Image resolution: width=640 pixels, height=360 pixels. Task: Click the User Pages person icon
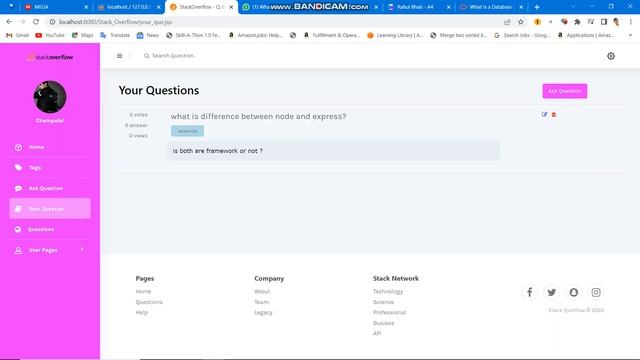pyautogui.click(x=18, y=250)
